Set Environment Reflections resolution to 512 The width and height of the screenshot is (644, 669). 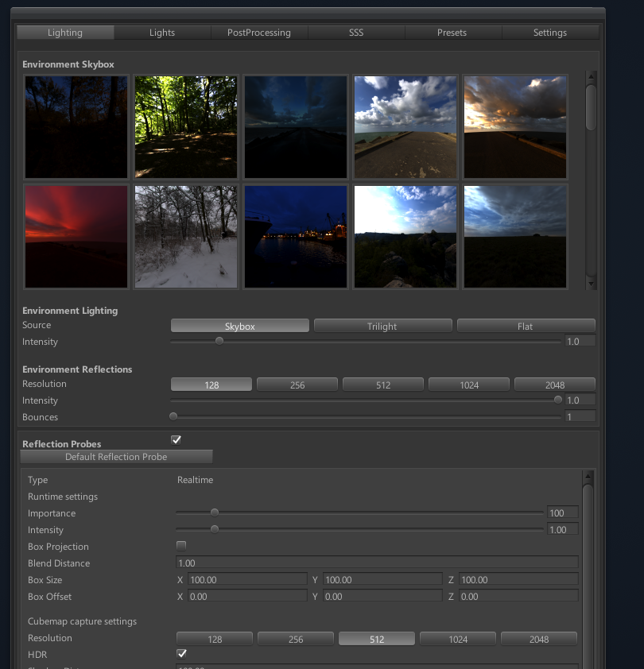[x=383, y=385]
